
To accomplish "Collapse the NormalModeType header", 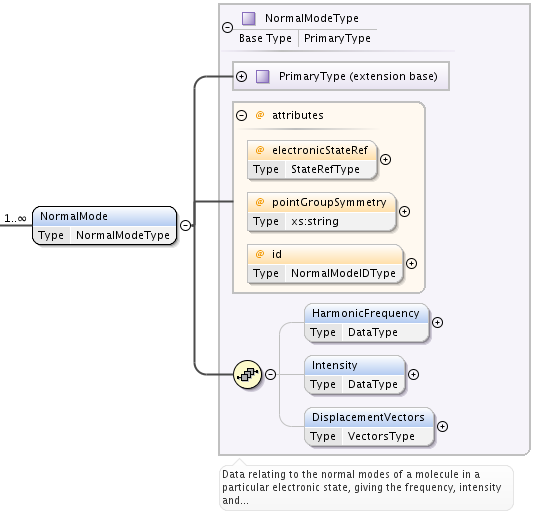I will click(227, 27).
